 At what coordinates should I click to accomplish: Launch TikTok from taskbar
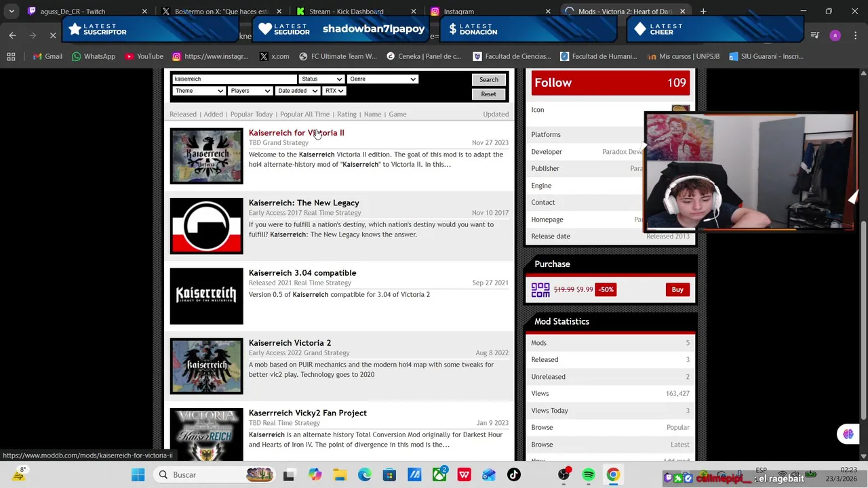513,475
